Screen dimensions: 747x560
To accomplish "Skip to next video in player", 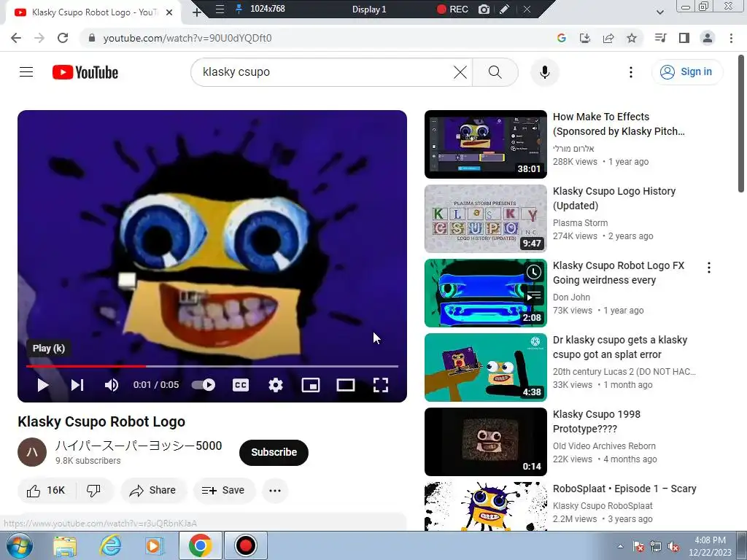I will pos(77,385).
